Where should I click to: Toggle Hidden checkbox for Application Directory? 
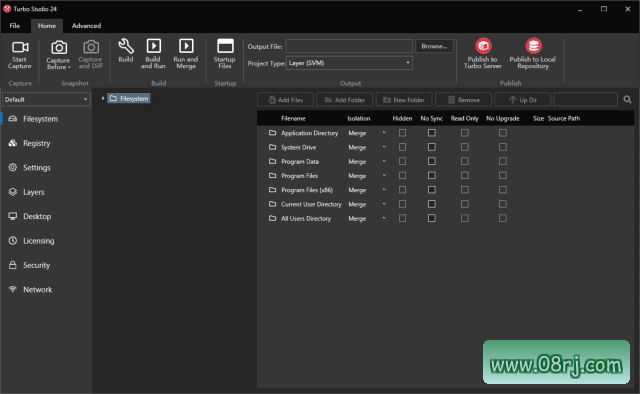click(x=402, y=133)
